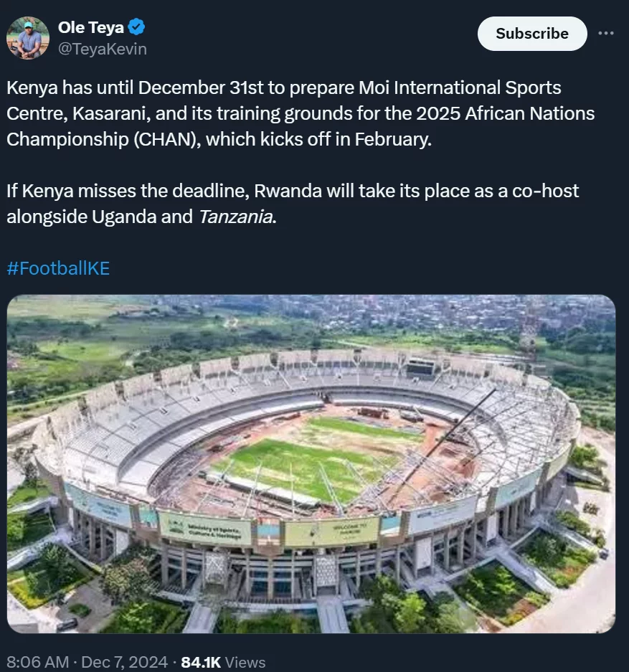The width and height of the screenshot is (629, 672).
Task: Click the Ministry of Sports banner in photo
Action: 206,530
